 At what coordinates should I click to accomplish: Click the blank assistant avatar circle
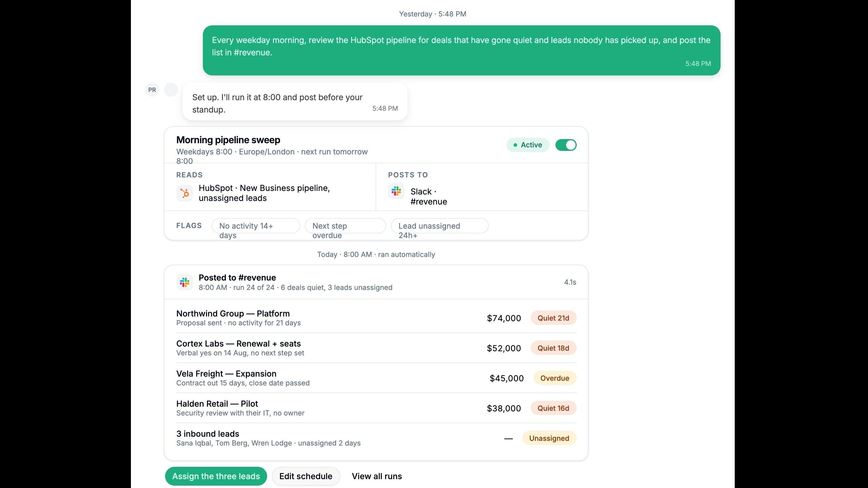click(171, 90)
